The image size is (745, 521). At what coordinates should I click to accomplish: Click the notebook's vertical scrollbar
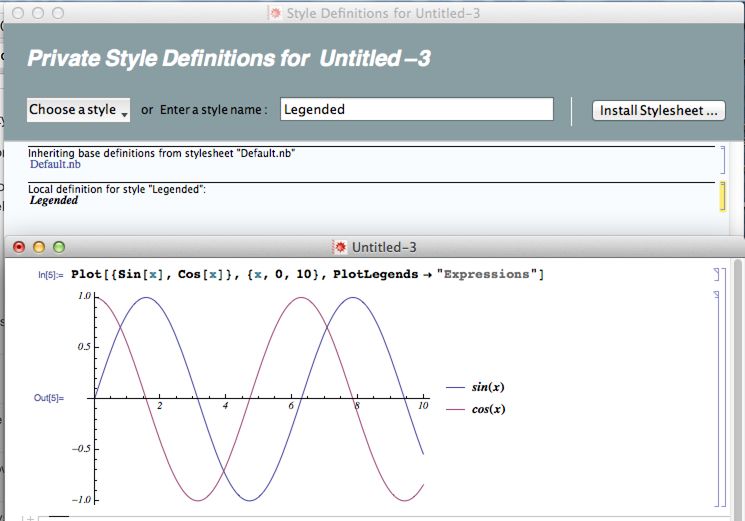coord(738,389)
